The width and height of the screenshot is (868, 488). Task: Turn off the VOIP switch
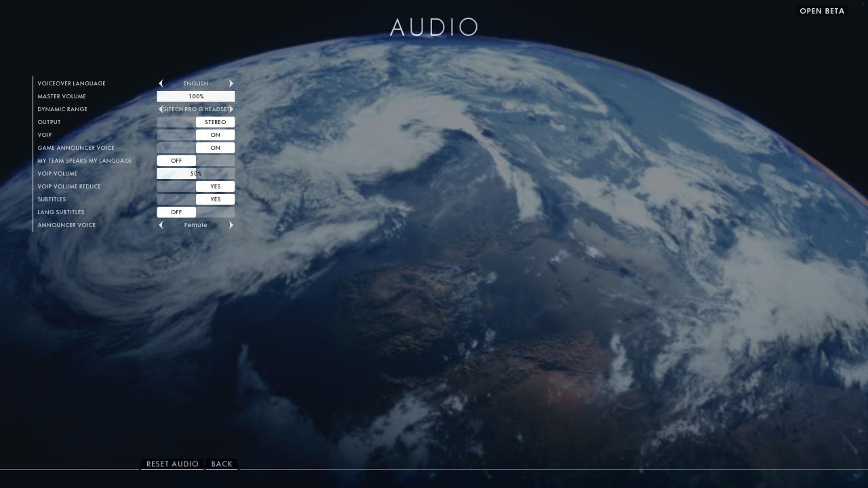coord(196,135)
